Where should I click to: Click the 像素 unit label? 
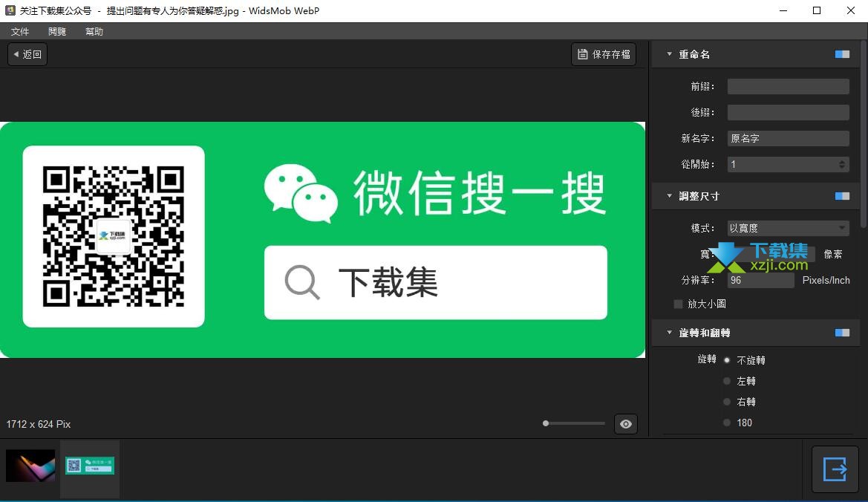pyautogui.click(x=833, y=254)
